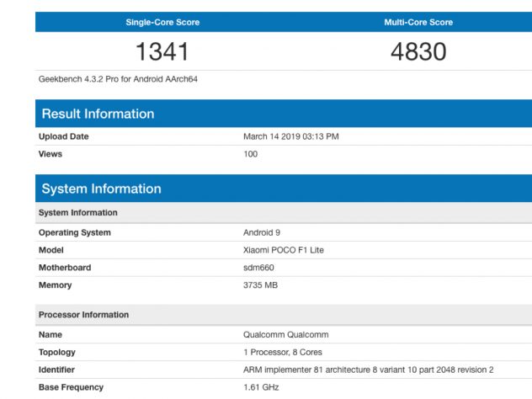The image size is (532, 399).
Task: Select the March 14 2019 upload date value
Action: (x=290, y=136)
